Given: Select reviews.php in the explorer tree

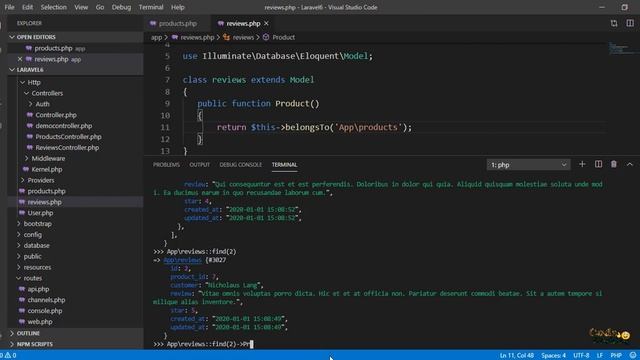Looking at the screenshot, I should coord(44,202).
